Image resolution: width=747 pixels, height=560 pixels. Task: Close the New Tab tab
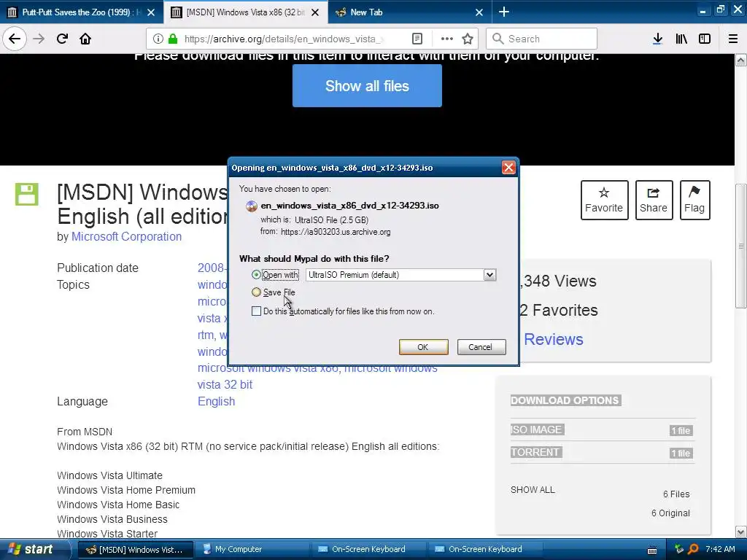(479, 12)
